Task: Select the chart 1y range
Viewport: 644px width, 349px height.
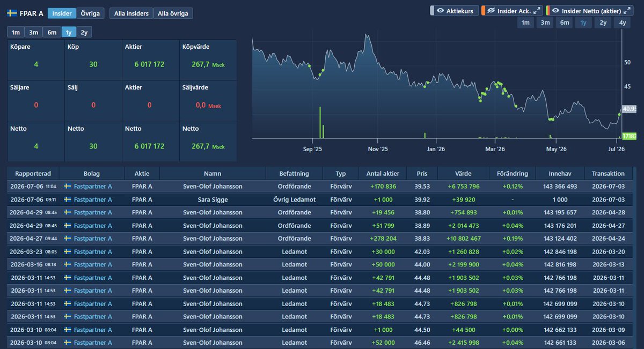Action: pyautogui.click(x=583, y=23)
